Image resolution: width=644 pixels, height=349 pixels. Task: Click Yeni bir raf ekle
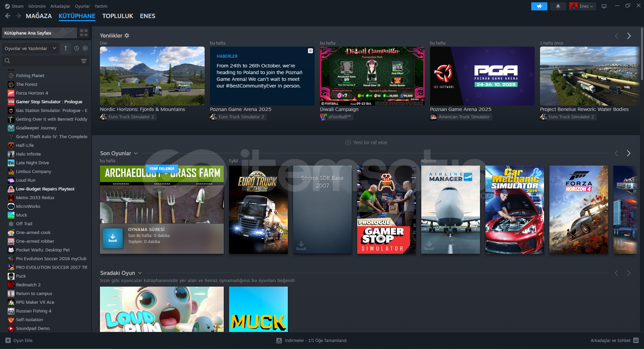[366, 142]
